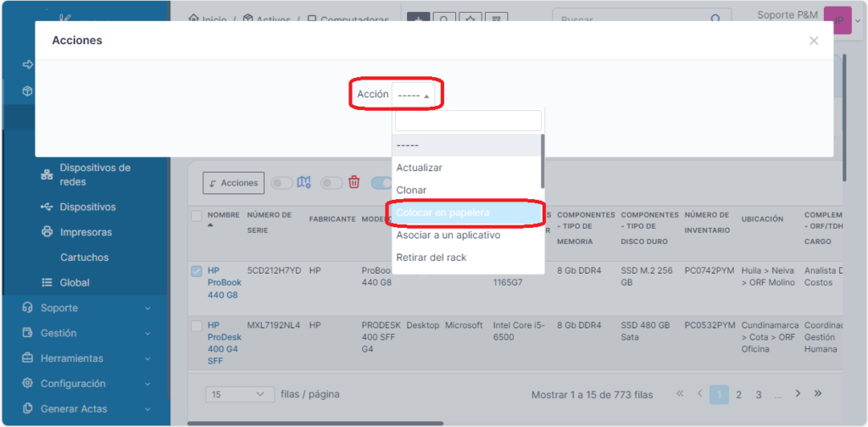
Task: Check the HP ProDesk 400 G4 SFF checkbox
Action: [197, 325]
